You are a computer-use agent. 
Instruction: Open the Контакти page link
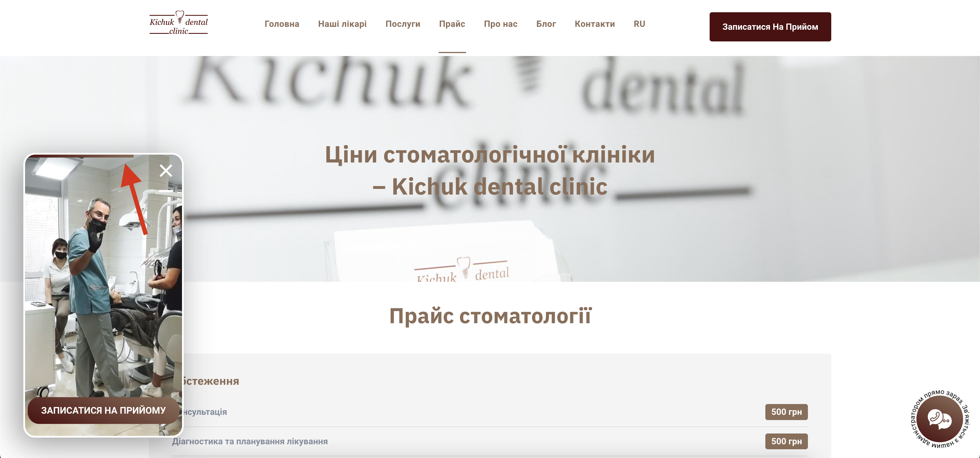595,24
